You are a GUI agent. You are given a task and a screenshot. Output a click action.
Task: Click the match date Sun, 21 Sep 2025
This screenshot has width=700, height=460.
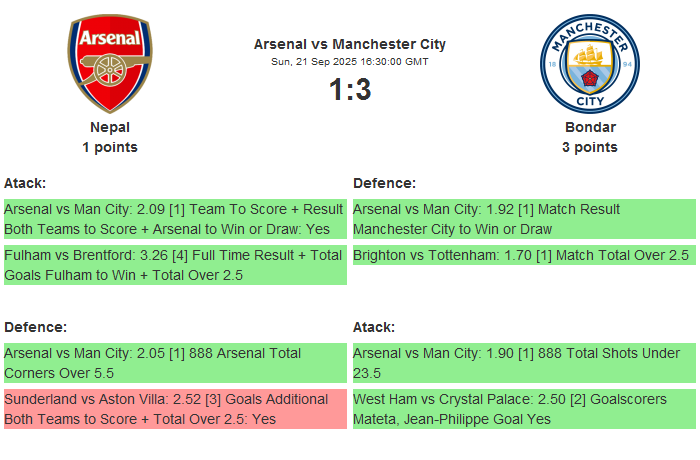pos(350,61)
